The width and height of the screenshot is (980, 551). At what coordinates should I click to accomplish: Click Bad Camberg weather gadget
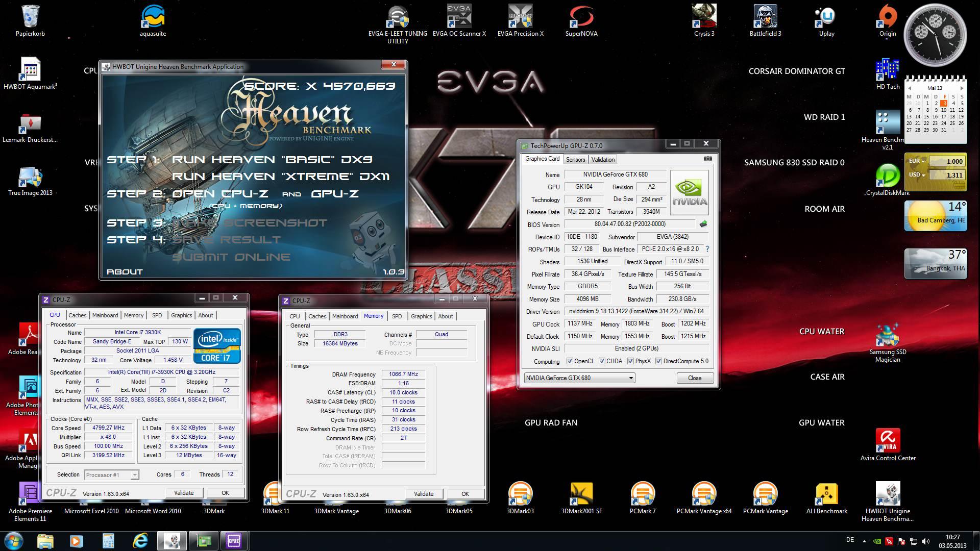click(936, 216)
